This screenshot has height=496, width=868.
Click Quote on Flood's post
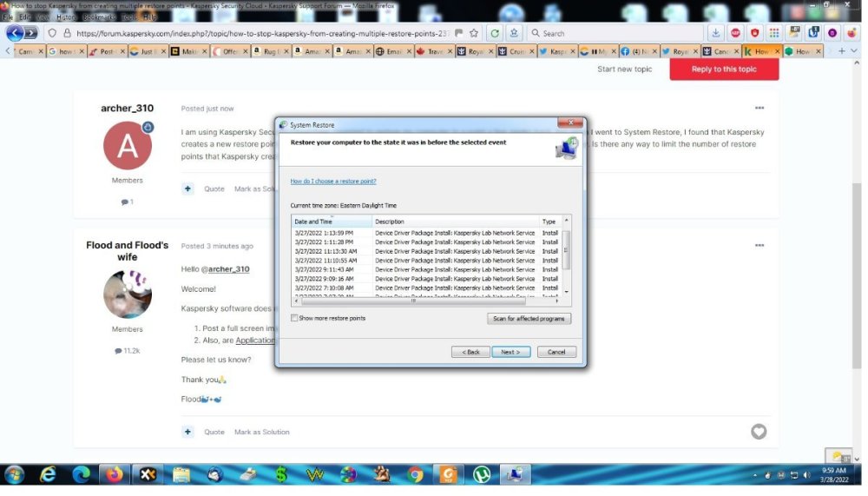coord(214,433)
